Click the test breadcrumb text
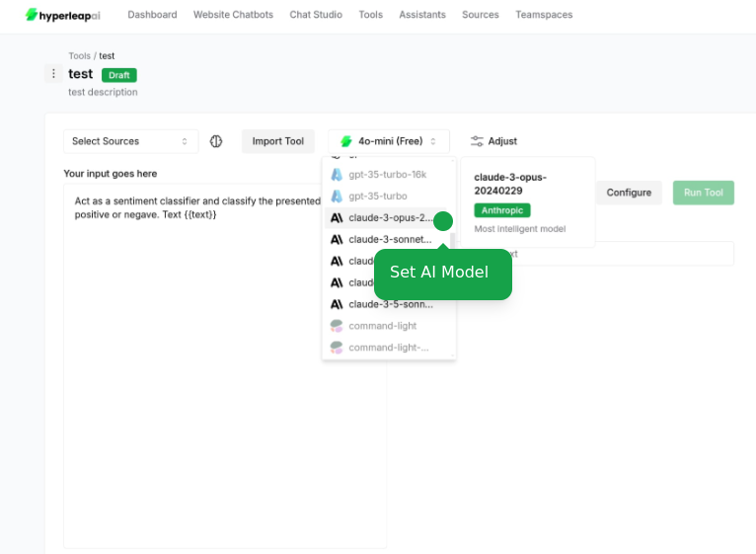Viewport: 756px width, 554px height. [107, 55]
